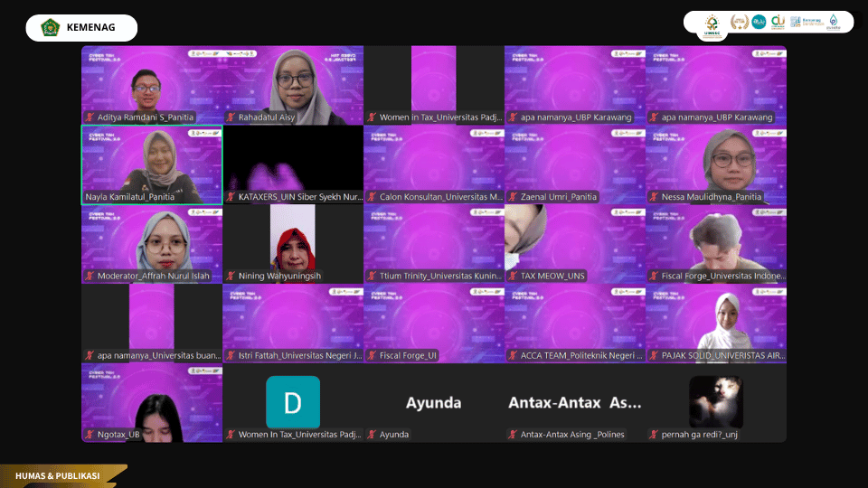This screenshot has width=868, height=488.
Task: Click muted mic icon beside Calon Konsultan_Universitas M
Action: (x=372, y=197)
